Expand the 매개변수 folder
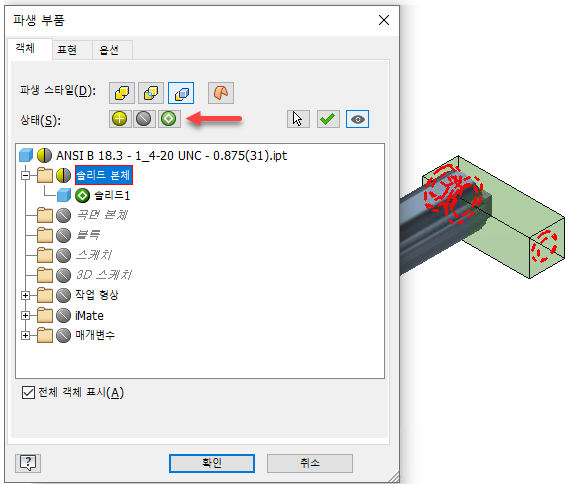576x484 pixels. [x=25, y=335]
